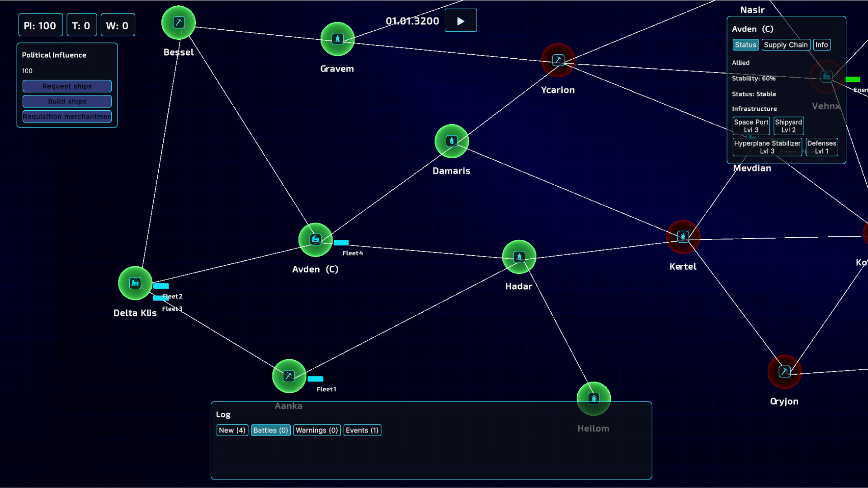Click the Damaris agriculture planet icon
Viewport: 868px width, 488px height.
tap(451, 141)
